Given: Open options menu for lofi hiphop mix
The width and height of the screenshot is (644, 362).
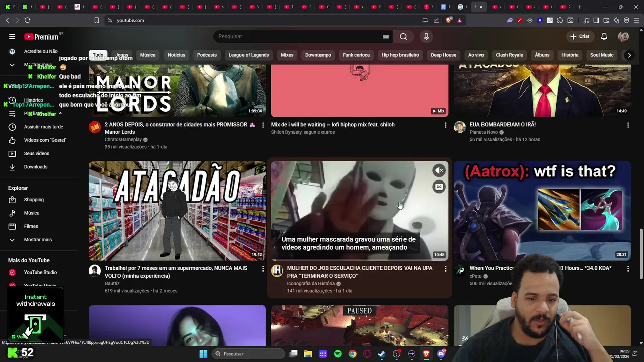Looking at the screenshot, I should pyautogui.click(x=445, y=125).
